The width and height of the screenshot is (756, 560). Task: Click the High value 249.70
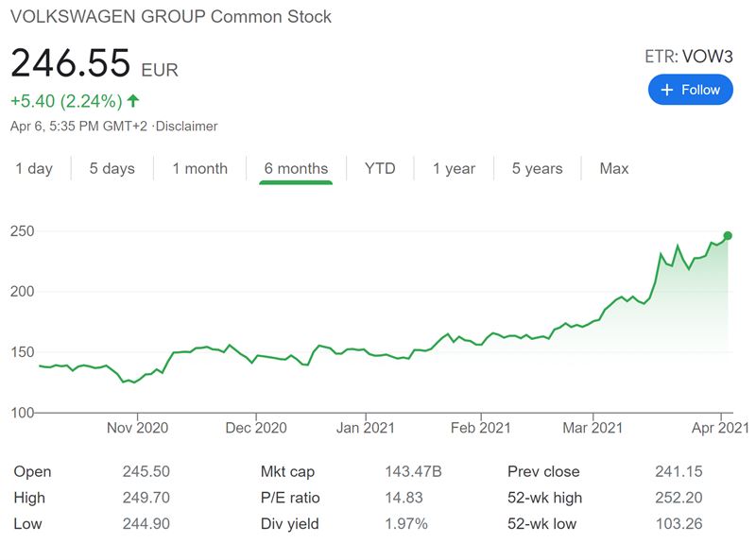146,498
